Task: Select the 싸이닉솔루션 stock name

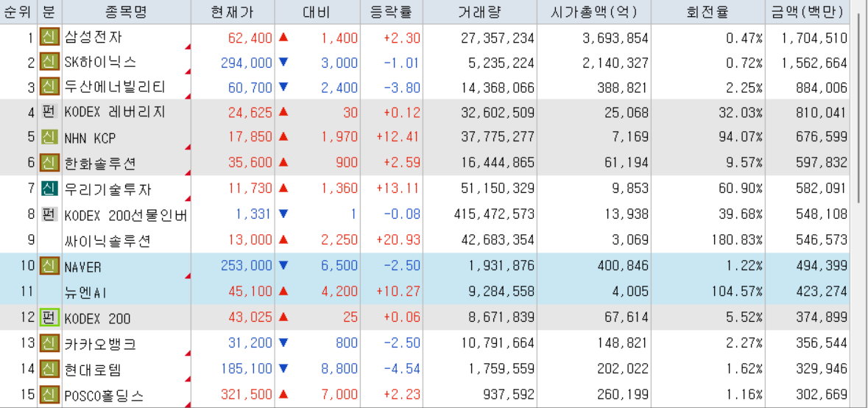Action: 107,240
